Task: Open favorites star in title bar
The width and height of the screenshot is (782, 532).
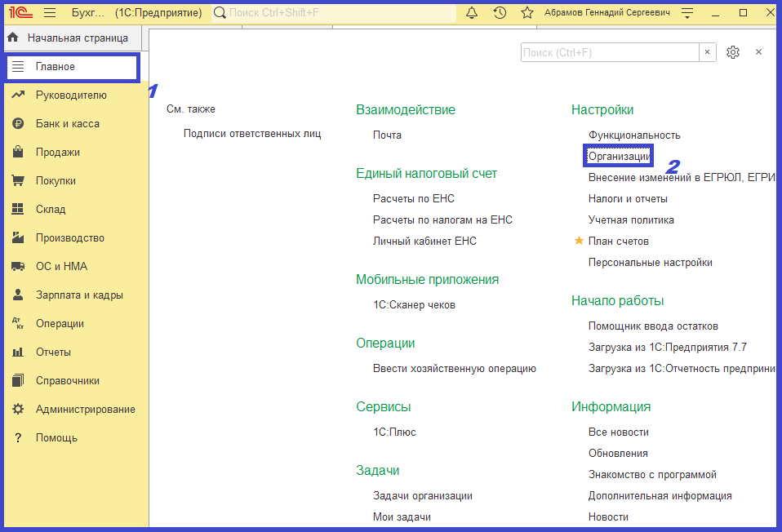Action: tap(527, 13)
